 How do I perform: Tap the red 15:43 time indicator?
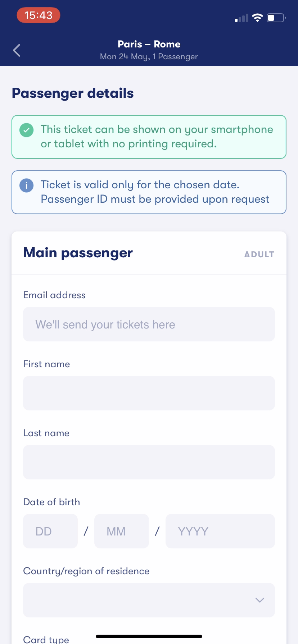(39, 15)
